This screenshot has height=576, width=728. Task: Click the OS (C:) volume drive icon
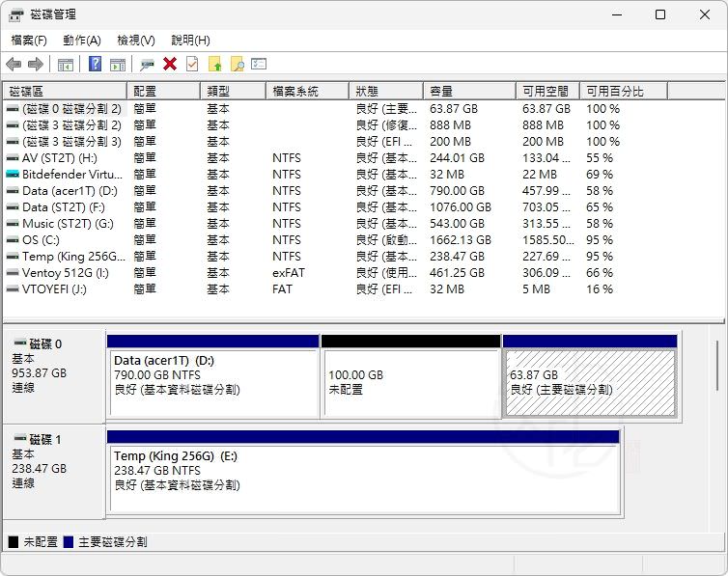pyautogui.click(x=13, y=240)
